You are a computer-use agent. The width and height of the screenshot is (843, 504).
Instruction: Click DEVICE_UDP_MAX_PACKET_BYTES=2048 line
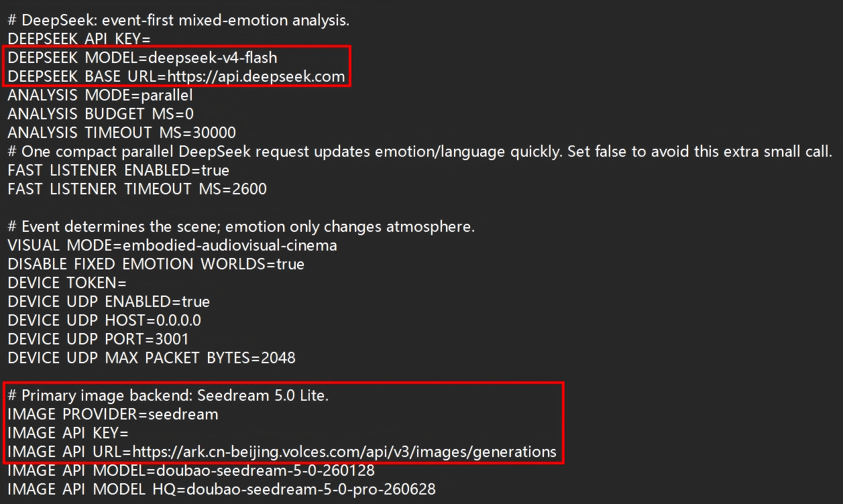coord(152,358)
